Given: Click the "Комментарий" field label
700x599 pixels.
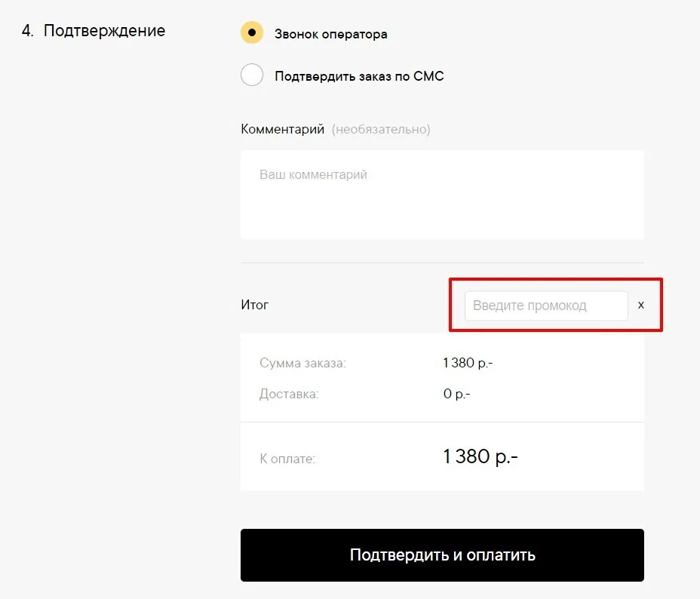Looking at the screenshot, I should [282, 129].
